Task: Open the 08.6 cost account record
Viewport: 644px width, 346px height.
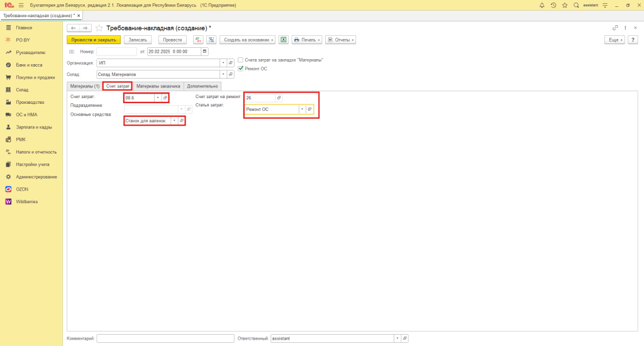Action: [x=165, y=98]
